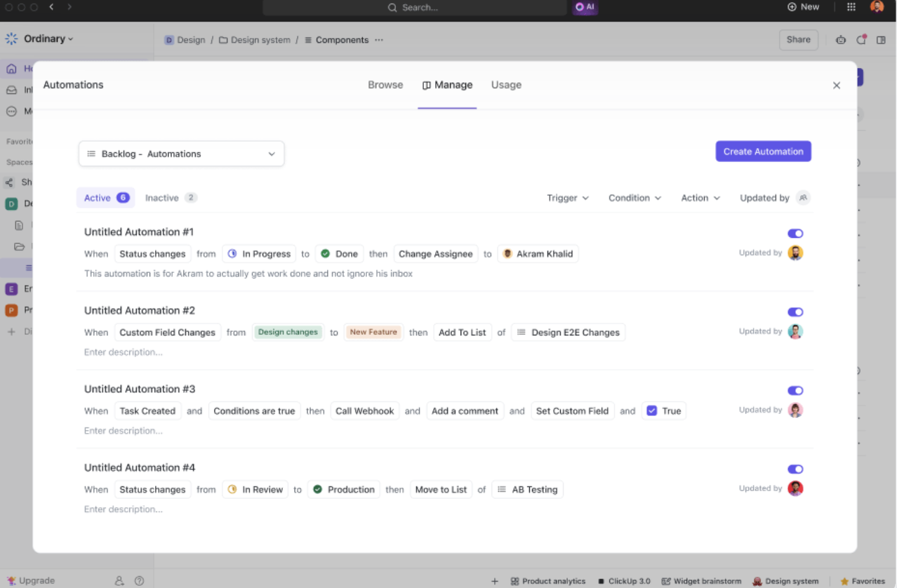Select the Manage tab
897x588 pixels.
click(x=447, y=85)
